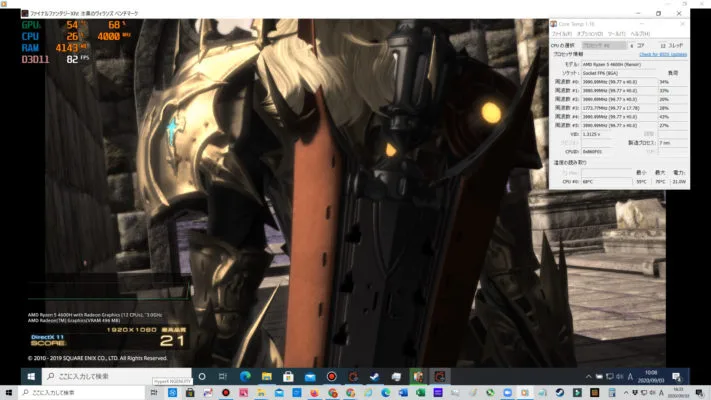This screenshot has height=400, width=711.
Task: Open notification center on the inner recorded taskbar
Action: click(676, 376)
